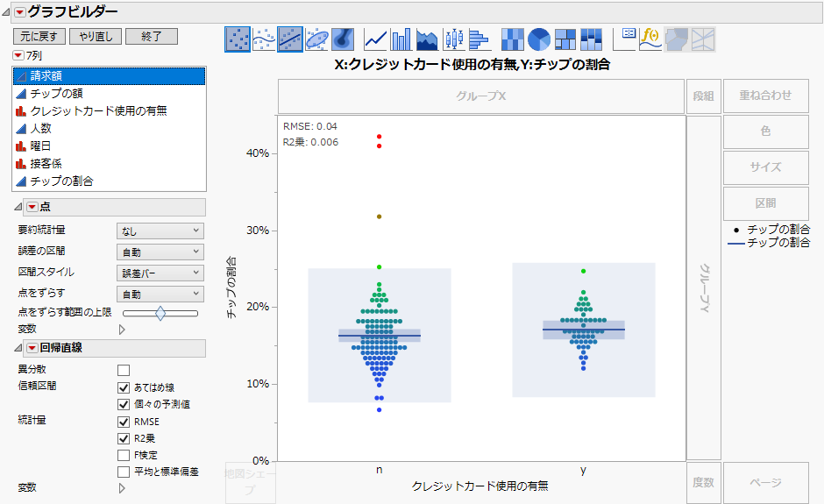
Task: Click the やり直し button
Action: [x=96, y=36]
